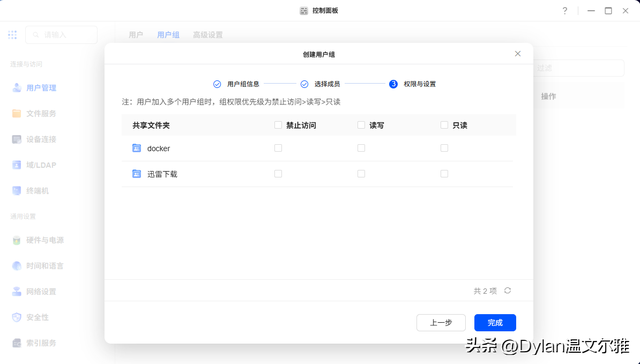640x364 pixels.
Task: Click the 共享文件夹 column header
Action: pos(151,125)
